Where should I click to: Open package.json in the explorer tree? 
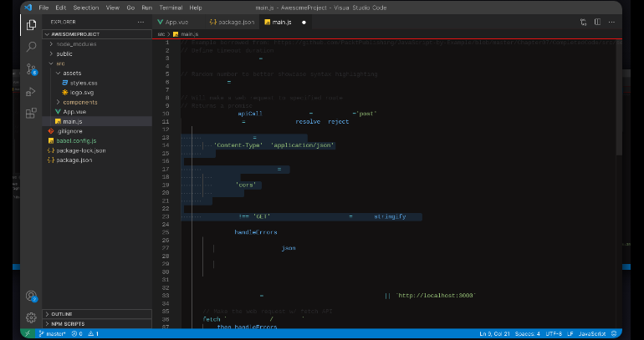click(97, 160)
